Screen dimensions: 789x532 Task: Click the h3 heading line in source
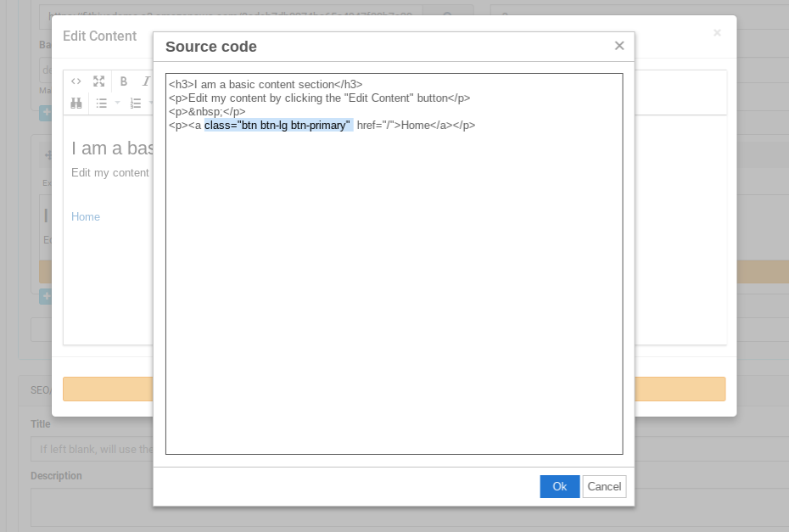click(x=266, y=85)
